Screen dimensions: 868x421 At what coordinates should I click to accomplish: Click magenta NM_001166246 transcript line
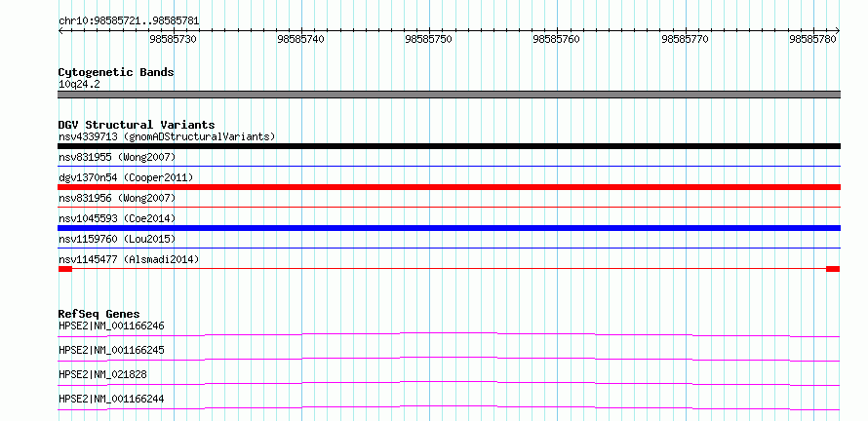449,334
